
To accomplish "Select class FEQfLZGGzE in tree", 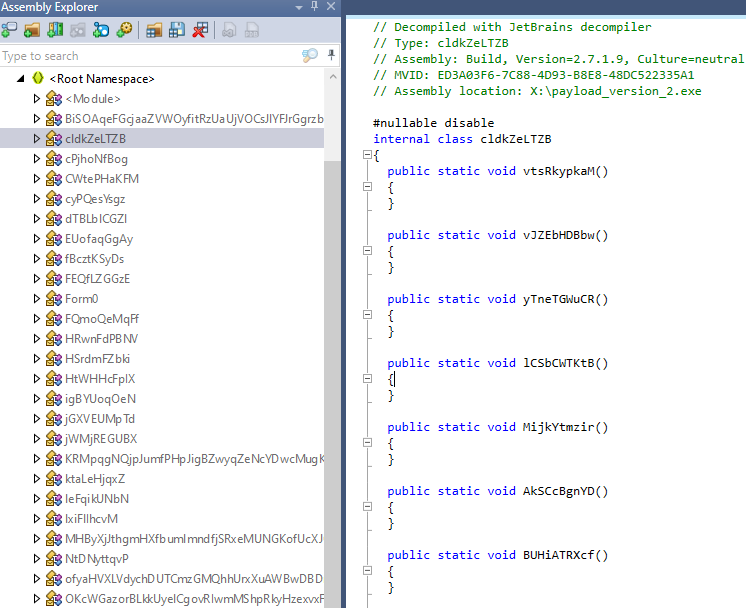I will pyautogui.click(x=98, y=278).
